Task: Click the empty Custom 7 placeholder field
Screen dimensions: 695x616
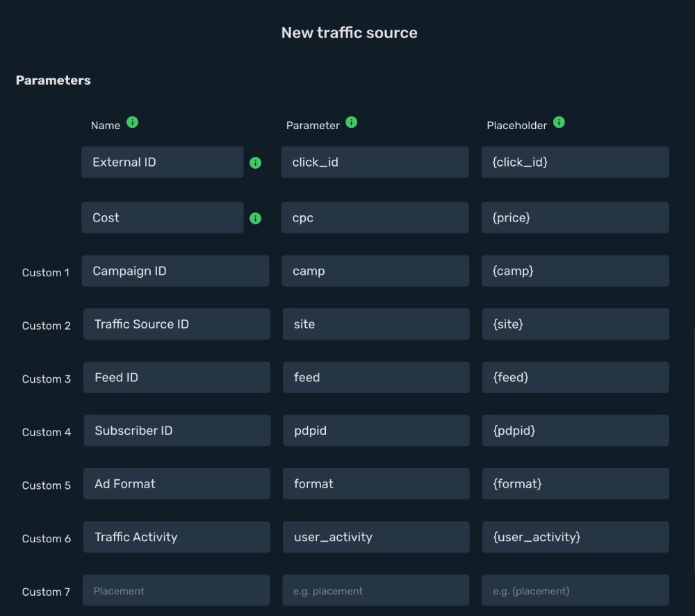Action: click(x=575, y=590)
